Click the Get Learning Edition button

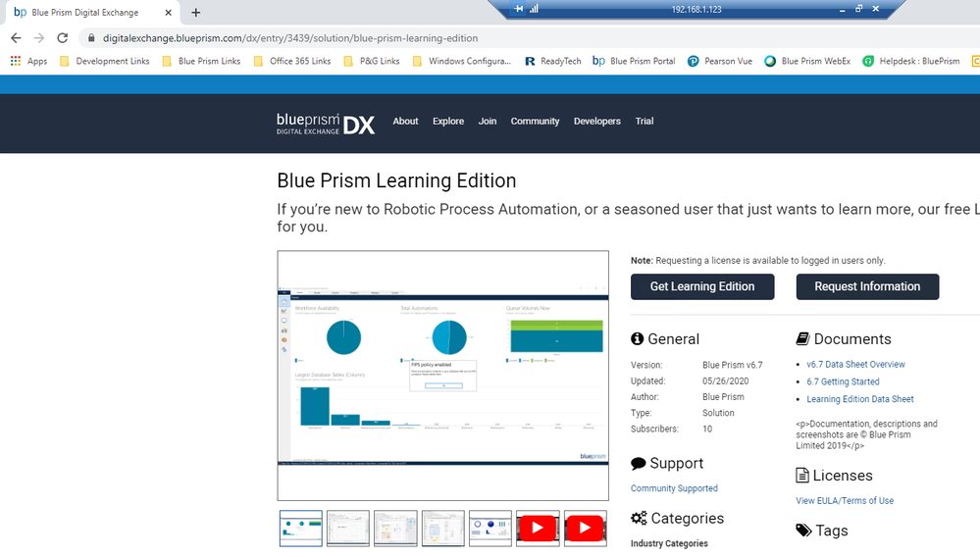point(702,286)
